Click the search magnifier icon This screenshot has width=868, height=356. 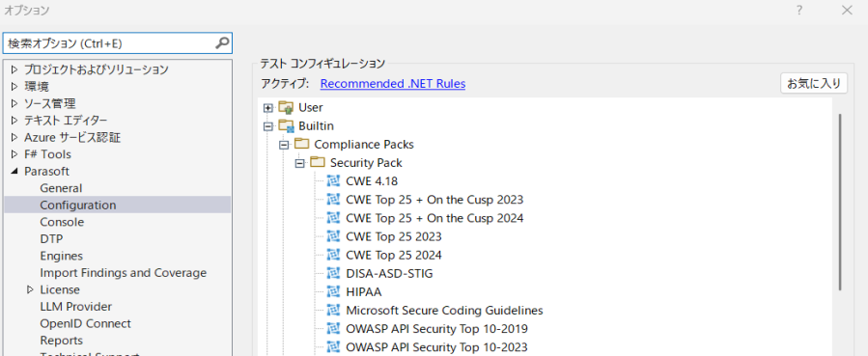click(222, 42)
